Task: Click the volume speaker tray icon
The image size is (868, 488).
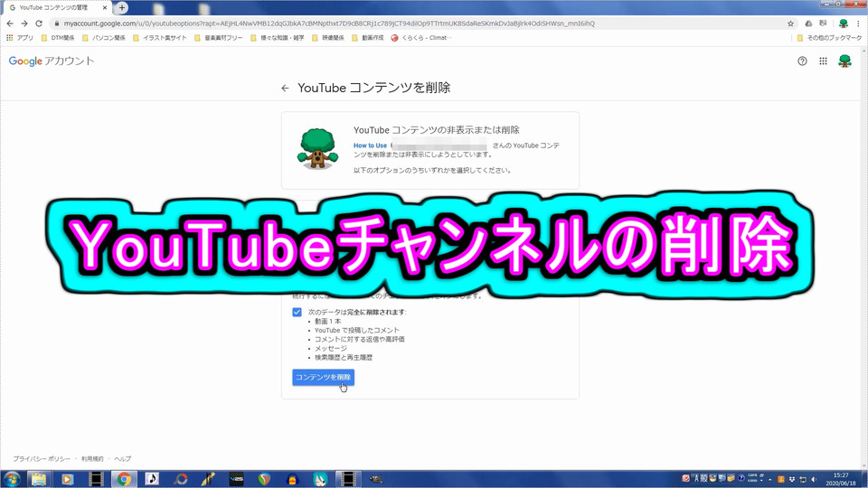Action: tap(814, 479)
